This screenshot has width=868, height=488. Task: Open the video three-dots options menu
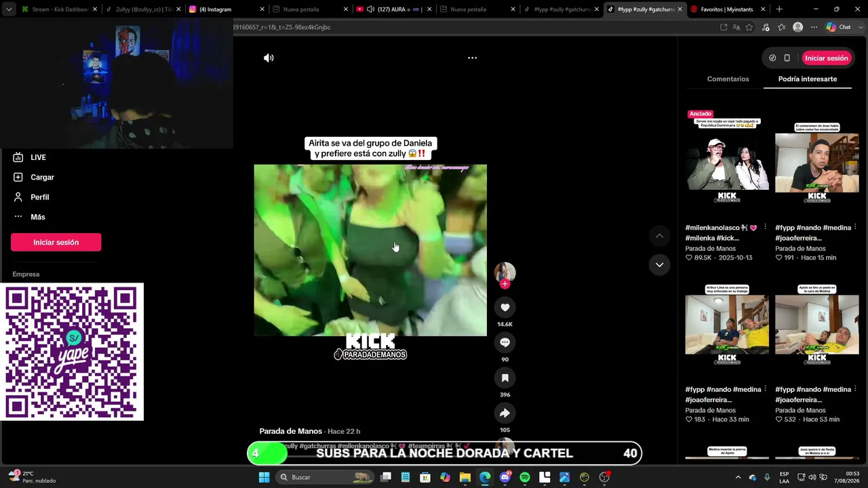472,58
